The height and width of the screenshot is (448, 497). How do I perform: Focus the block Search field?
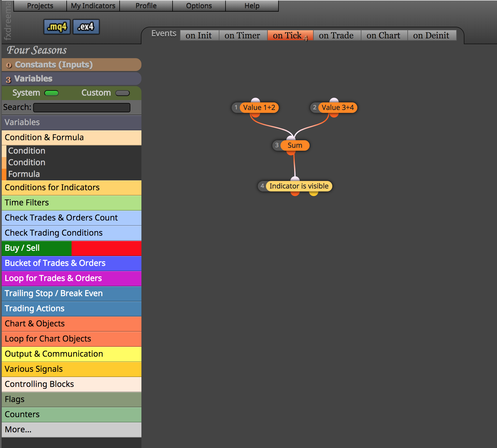82,108
